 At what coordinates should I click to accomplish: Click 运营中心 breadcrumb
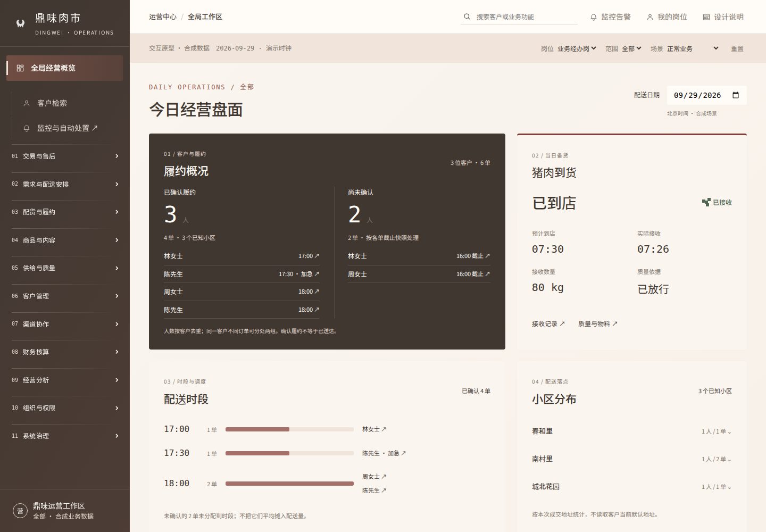(163, 17)
